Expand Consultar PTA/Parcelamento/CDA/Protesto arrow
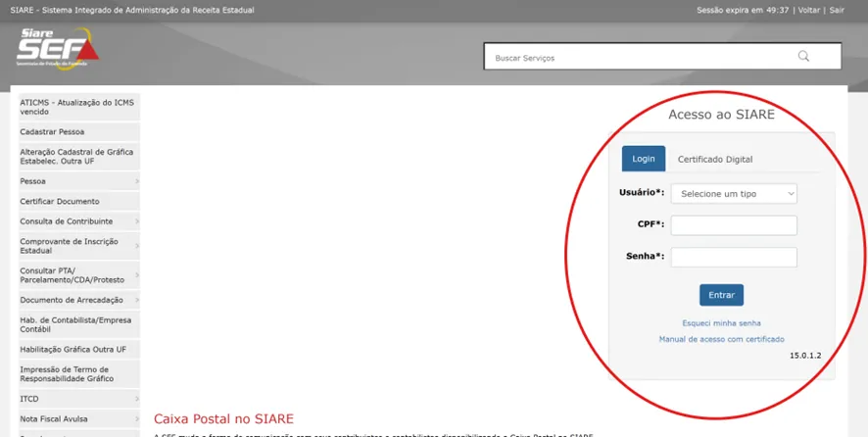Image resolution: width=868 pixels, height=437 pixels. (137, 275)
